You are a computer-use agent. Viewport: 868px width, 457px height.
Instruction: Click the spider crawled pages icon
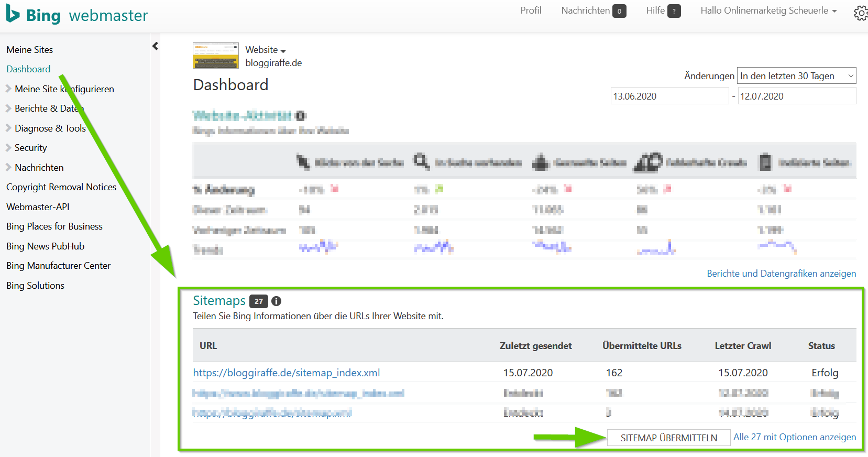(x=541, y=162)
